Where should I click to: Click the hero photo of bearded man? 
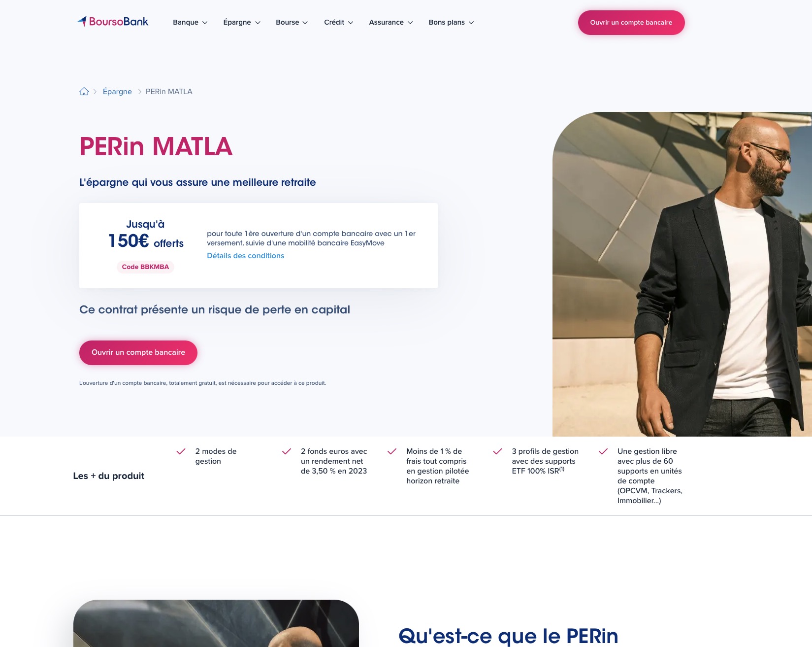(x=682, y=274)
